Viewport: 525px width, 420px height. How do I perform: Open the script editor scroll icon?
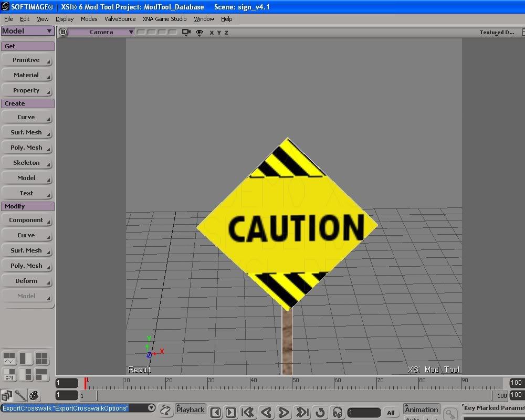click(165, 410)
